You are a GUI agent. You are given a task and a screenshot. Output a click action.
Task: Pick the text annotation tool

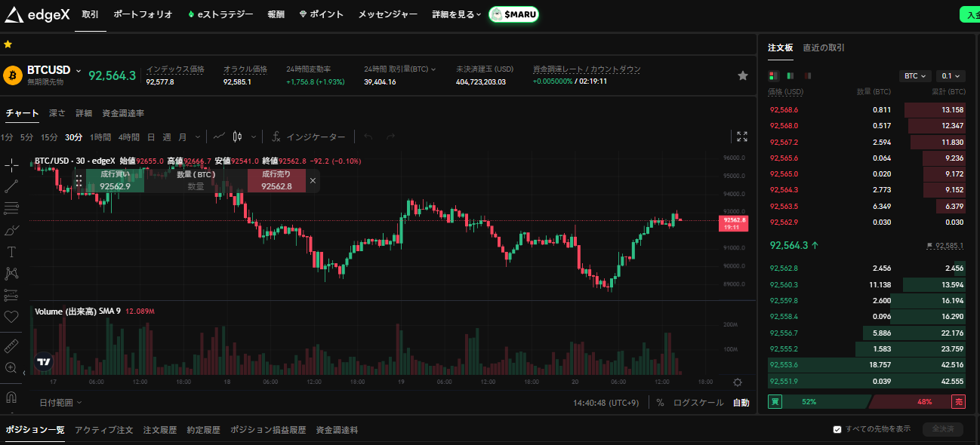click(11, 251)
